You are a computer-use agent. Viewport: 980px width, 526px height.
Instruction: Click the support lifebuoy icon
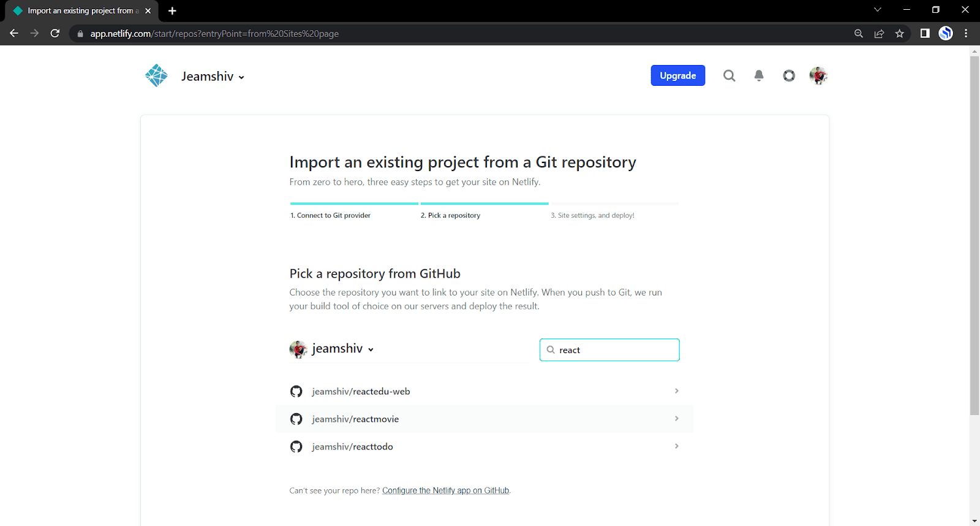(789, 75)
